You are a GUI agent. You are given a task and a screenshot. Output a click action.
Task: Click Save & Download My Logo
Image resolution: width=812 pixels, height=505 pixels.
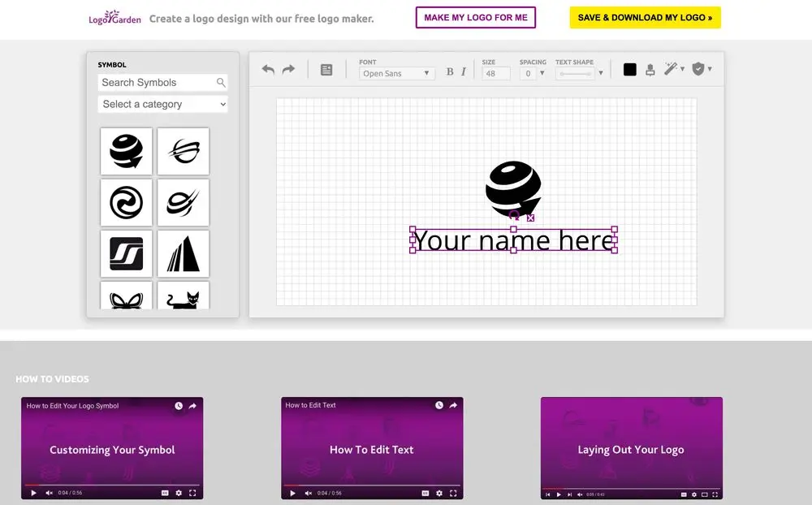(x=645, y=18)
